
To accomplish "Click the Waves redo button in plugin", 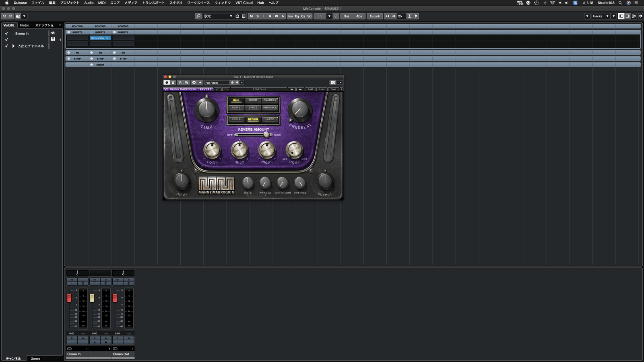I will 226,89.
